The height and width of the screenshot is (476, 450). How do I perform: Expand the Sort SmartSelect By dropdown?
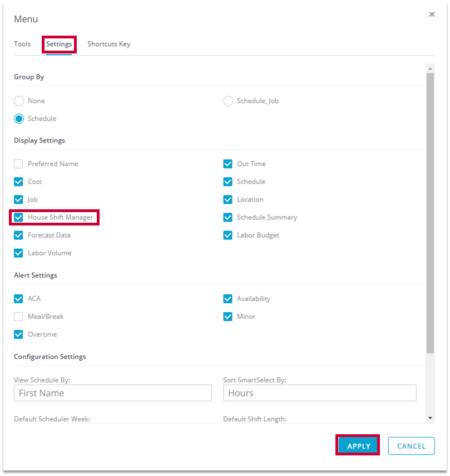click(x=319, y=393)
